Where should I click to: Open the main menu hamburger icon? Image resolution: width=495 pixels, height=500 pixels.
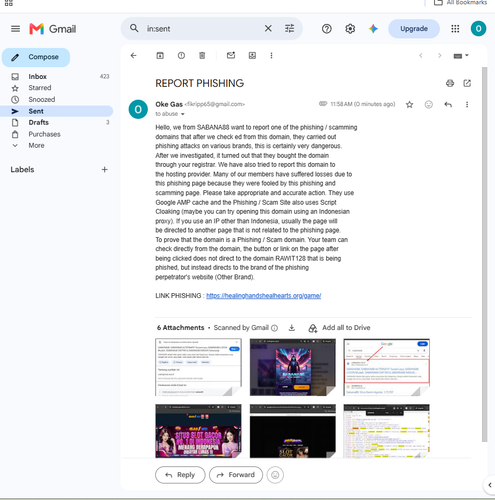pyautogui.click(x=15, y=29)
